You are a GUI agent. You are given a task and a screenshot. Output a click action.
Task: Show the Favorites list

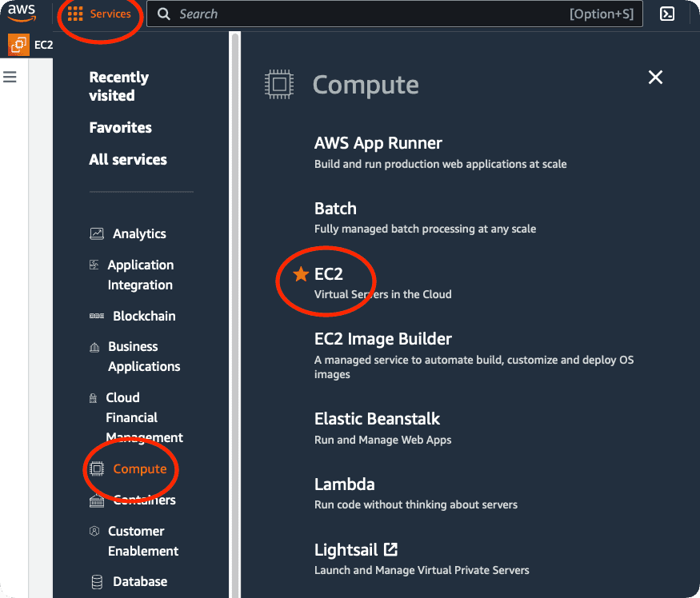(x=120, y=127)
